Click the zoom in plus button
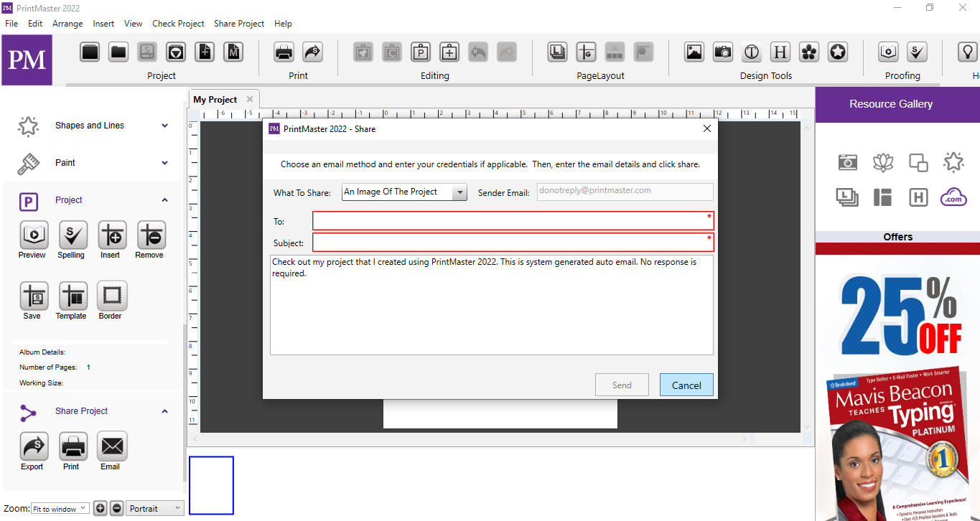 [101, 508]
